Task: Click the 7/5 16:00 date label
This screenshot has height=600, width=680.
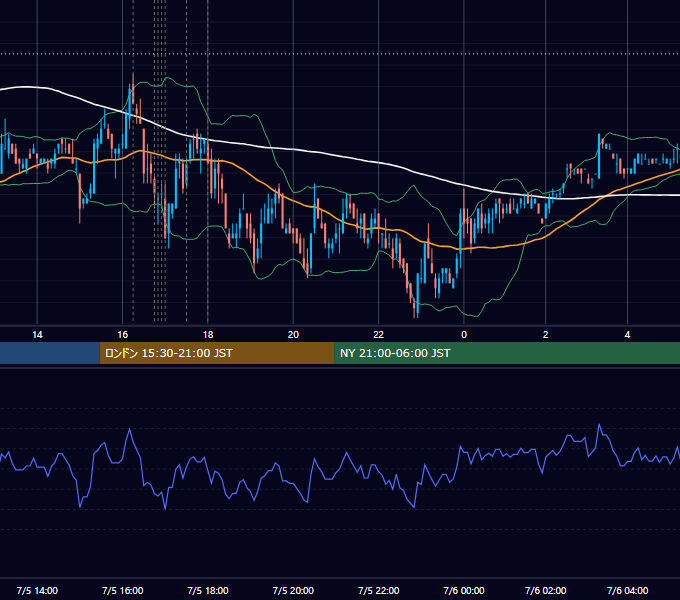Action: (123, 590)
